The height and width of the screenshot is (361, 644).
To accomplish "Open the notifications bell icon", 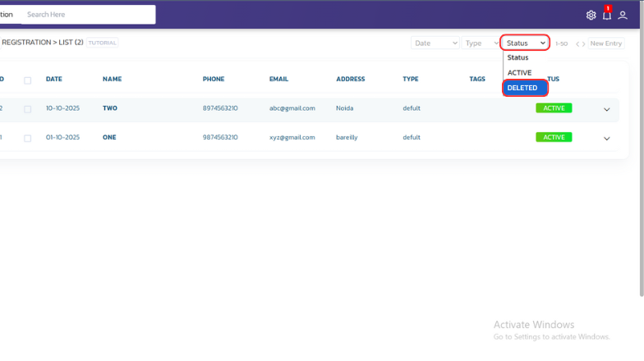I will 607,15.
